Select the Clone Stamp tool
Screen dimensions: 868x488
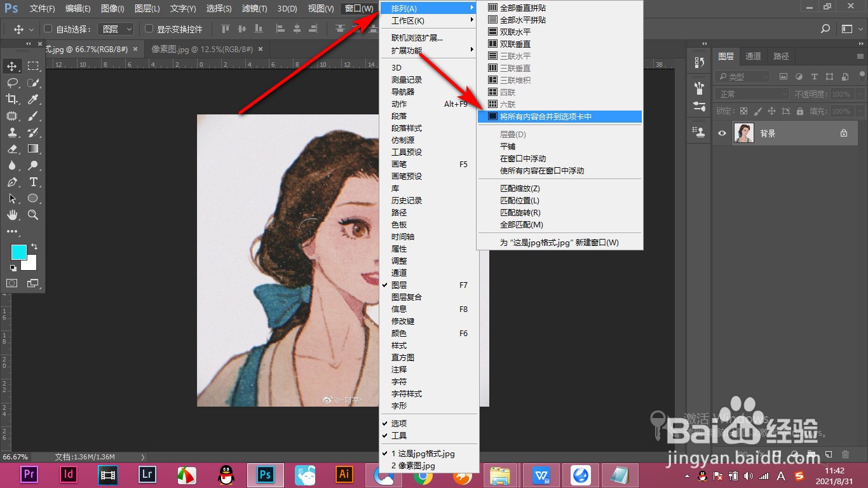[12, 132]
